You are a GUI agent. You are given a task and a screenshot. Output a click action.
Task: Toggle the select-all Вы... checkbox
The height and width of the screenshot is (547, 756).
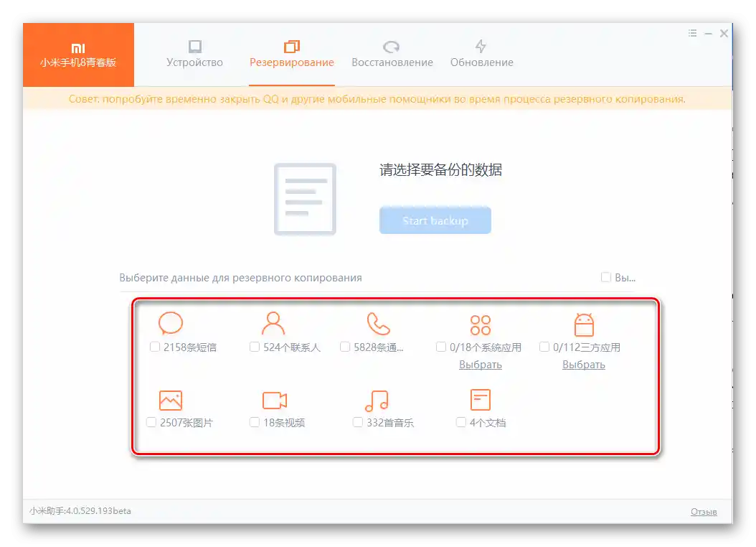click(606, 277)
